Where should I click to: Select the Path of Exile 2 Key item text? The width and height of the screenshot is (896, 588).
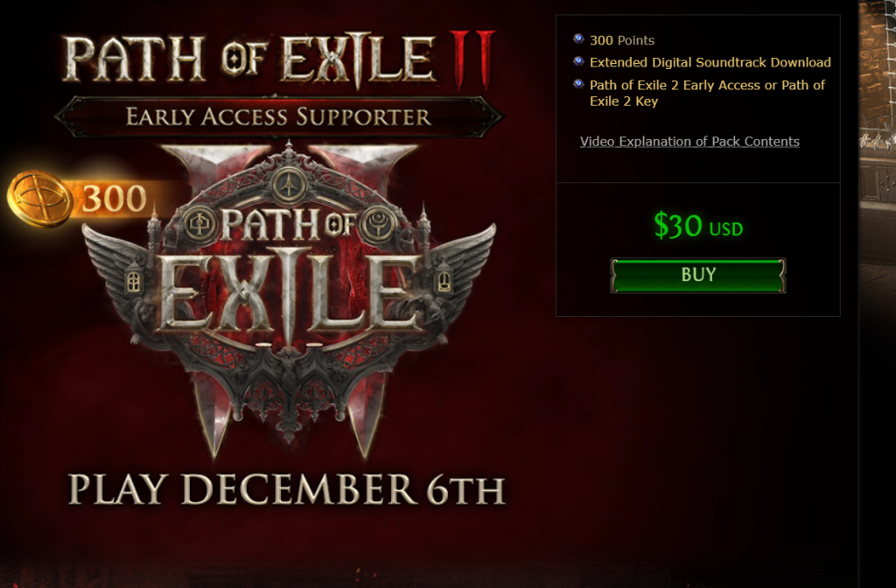(x=707, y=93)
